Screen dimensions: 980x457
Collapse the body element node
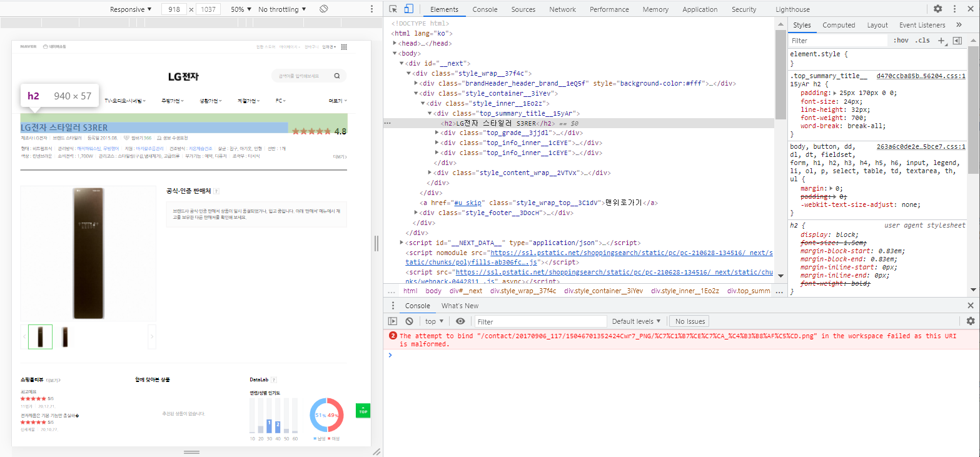tap(395, 53)
